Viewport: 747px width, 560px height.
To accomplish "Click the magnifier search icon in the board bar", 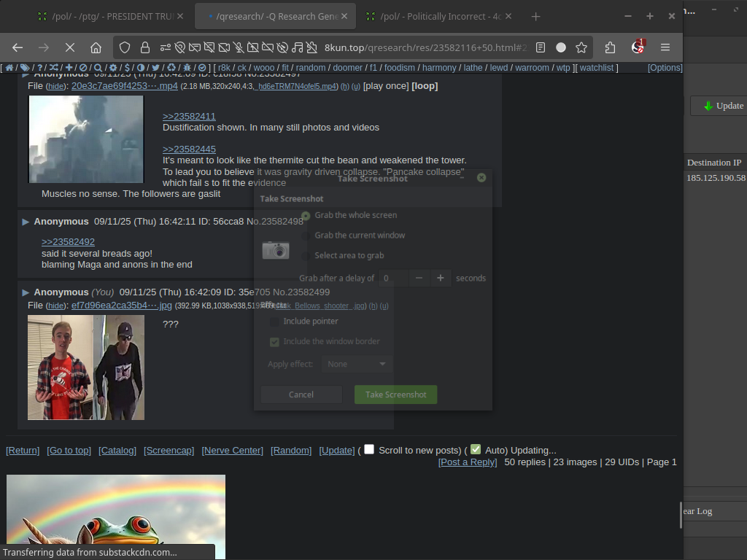I will click(98, 68).
